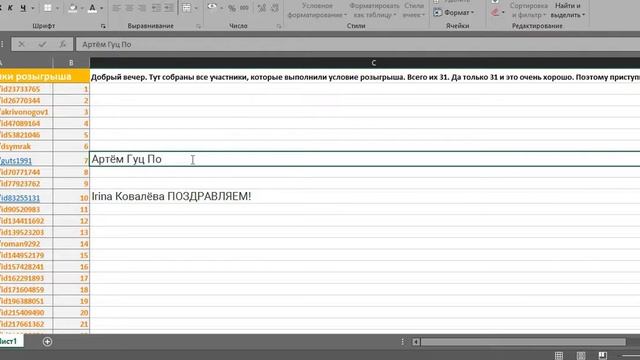The height and width of the screenshot is (360, 640).
Task: Select cell with roman9292
Action: (27, 244)
